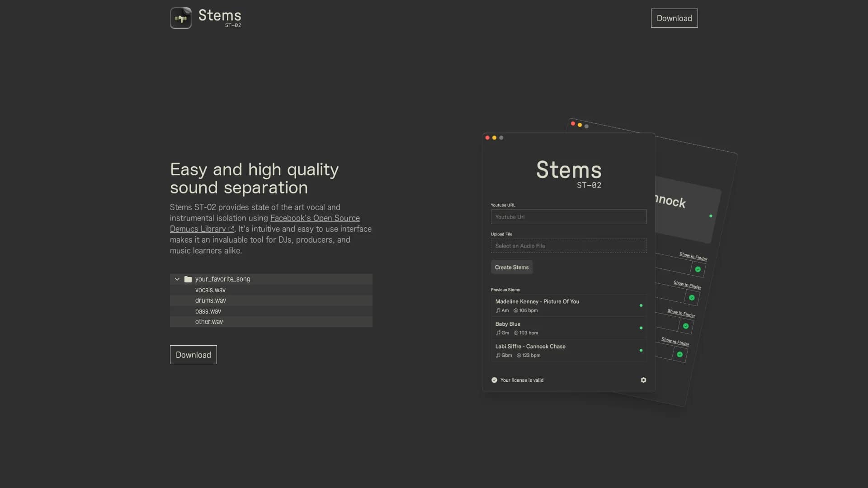Click first green checkmark icon in back window
This screenshot has height=488, width=868.
point(698,269)
